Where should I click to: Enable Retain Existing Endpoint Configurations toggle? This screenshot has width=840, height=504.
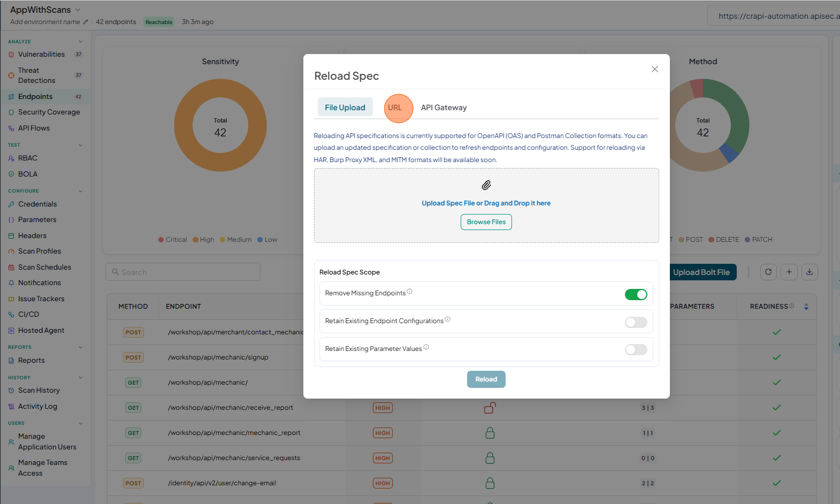(x=636, y=322)
